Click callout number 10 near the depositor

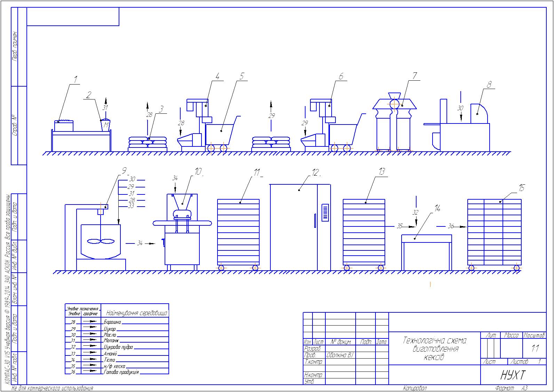(198, 171)
